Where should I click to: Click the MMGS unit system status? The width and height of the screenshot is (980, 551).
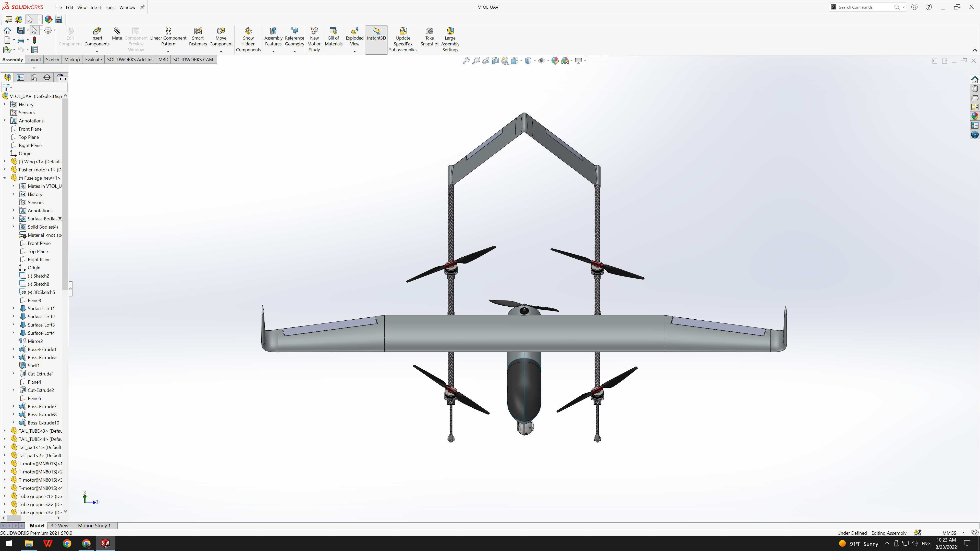[x=949, y=533]
